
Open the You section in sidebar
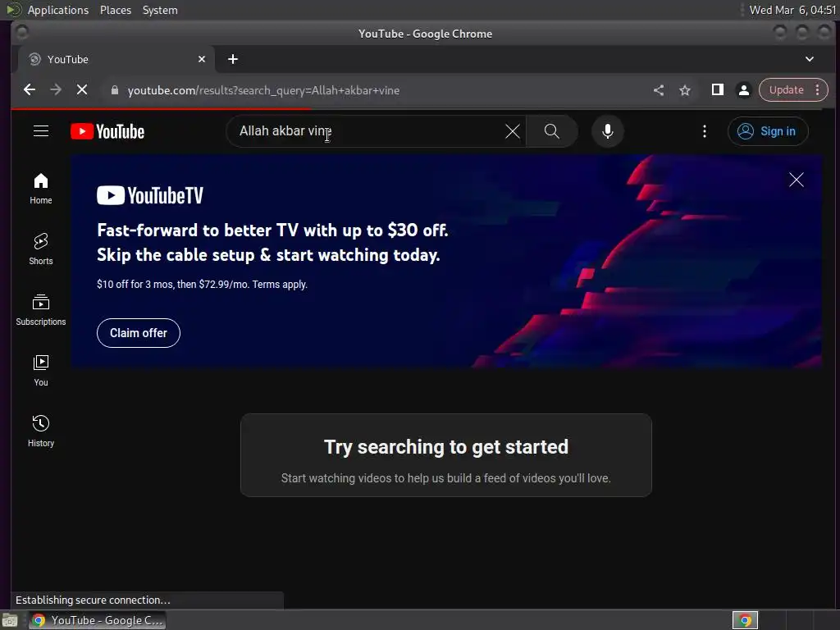click(41, 371)
